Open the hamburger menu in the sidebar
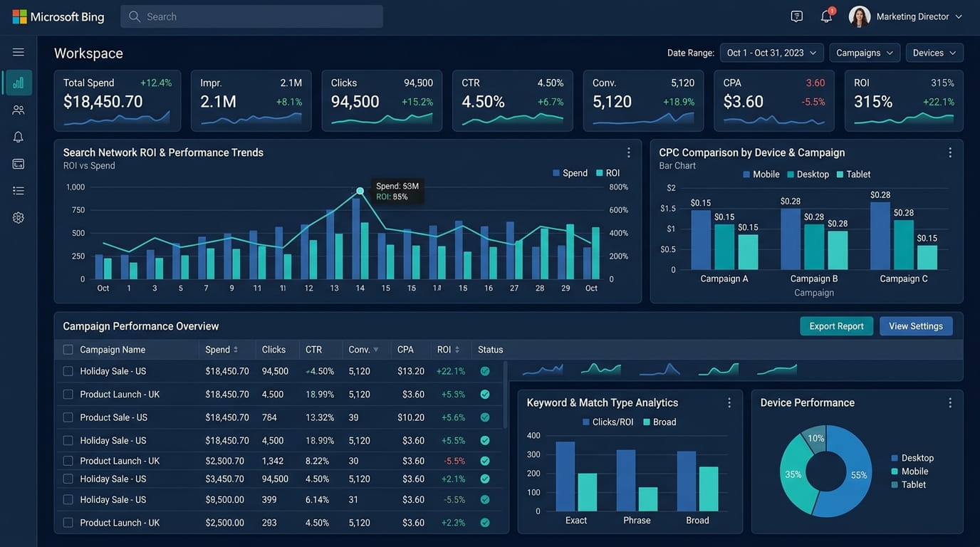980x547 pixels. (x=19, y=52)
